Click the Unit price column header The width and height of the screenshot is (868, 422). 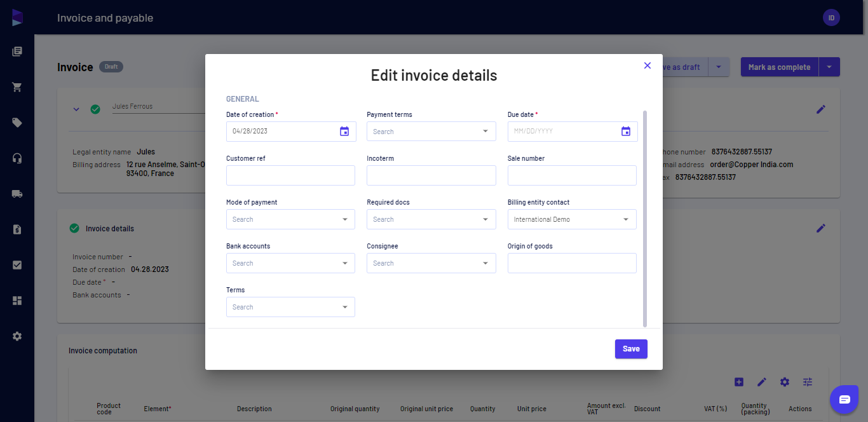[532, 409]
